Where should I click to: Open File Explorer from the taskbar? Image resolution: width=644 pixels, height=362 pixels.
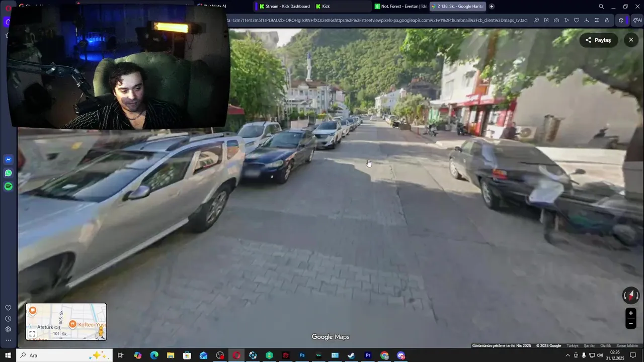pos(171,355)
